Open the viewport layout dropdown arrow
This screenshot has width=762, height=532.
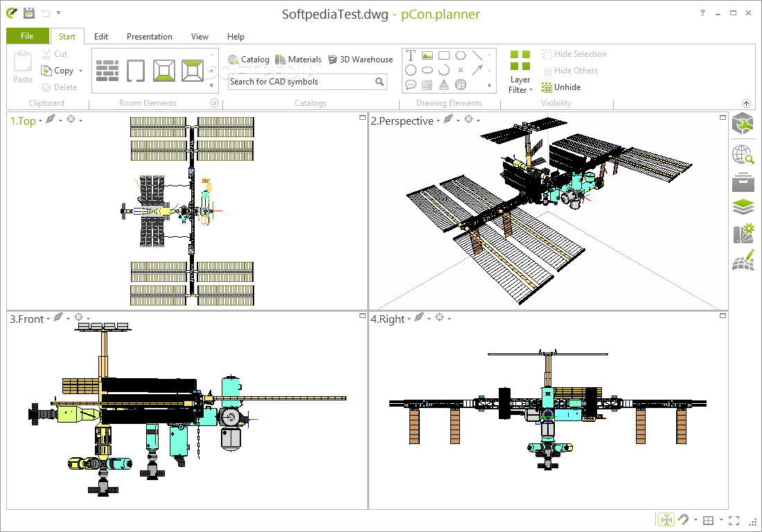pyautogui.click(x=721, y=520)
